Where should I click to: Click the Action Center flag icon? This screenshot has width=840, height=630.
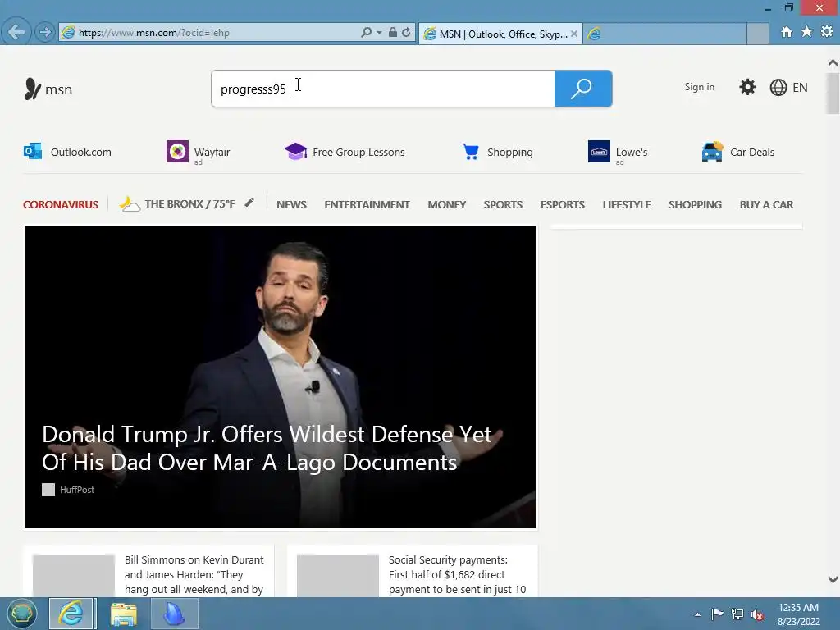pyautogui.click(x=717, y=614)
